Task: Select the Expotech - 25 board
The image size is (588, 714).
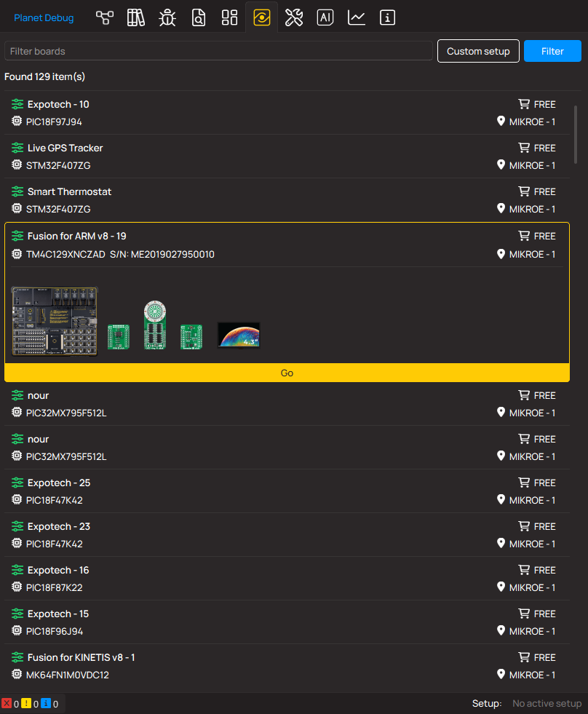Action: pyautogui.click(x=287, y=491)
